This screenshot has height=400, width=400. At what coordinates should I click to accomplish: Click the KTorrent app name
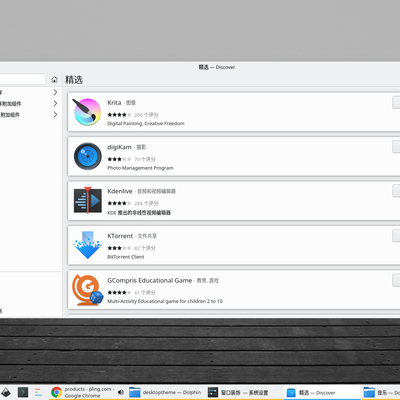120,236
